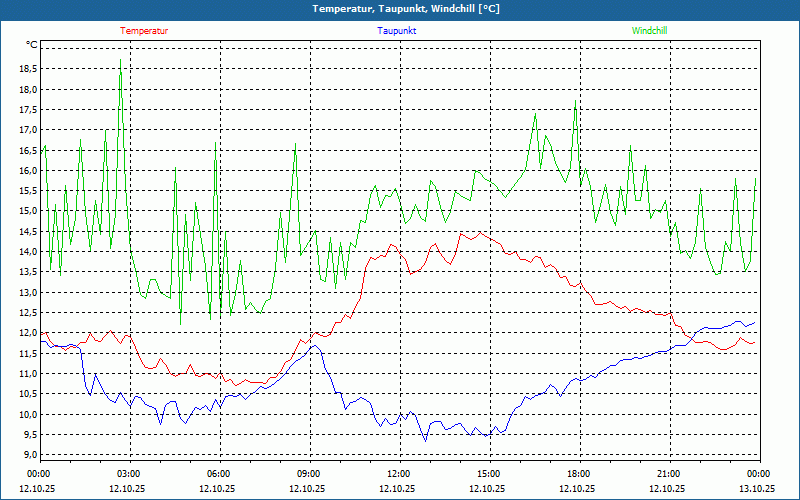Click the green Windchill legend label
Screen dimensions: 800x500
[x=649, y=31]
